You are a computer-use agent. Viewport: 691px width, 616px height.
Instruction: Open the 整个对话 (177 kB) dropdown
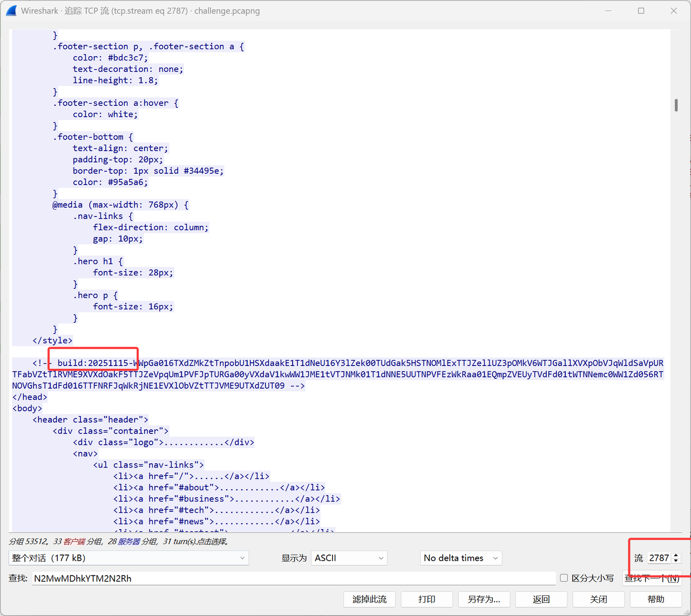128,558
